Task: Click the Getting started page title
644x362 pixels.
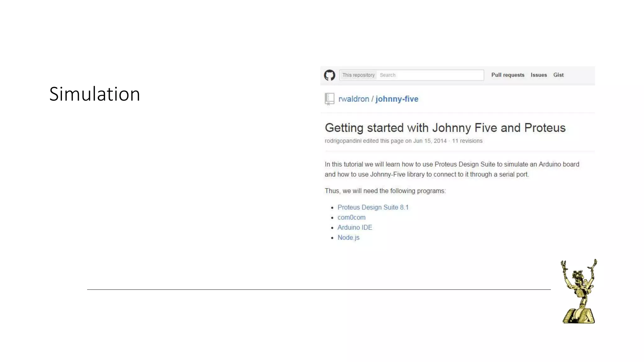Action: tap(445, 128)
